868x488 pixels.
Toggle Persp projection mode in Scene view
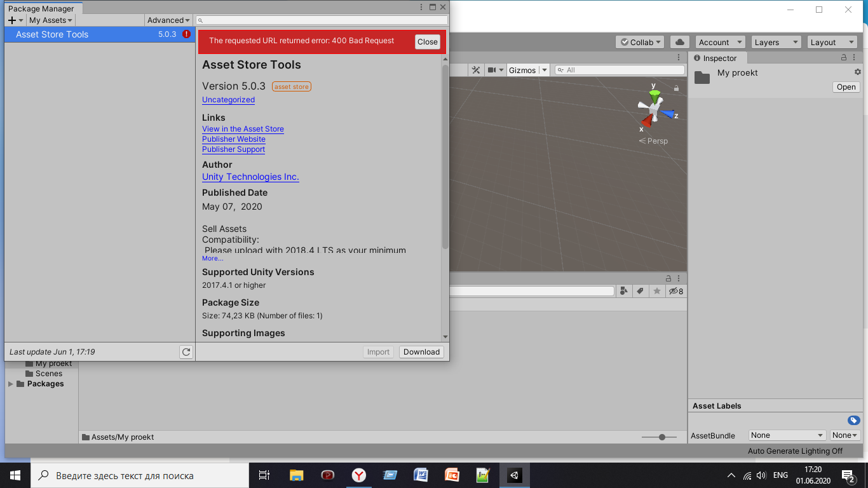(x=653, y=141)
